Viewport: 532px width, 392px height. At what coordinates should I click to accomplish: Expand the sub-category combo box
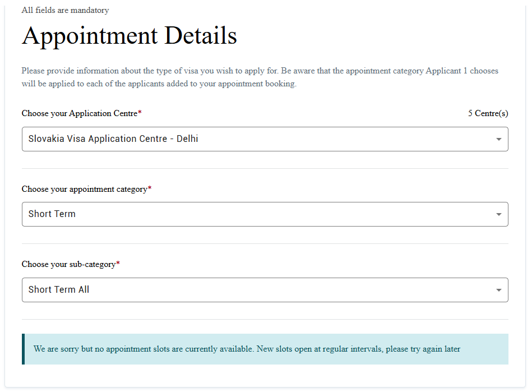pyautogui.click(x=265, y=290)
